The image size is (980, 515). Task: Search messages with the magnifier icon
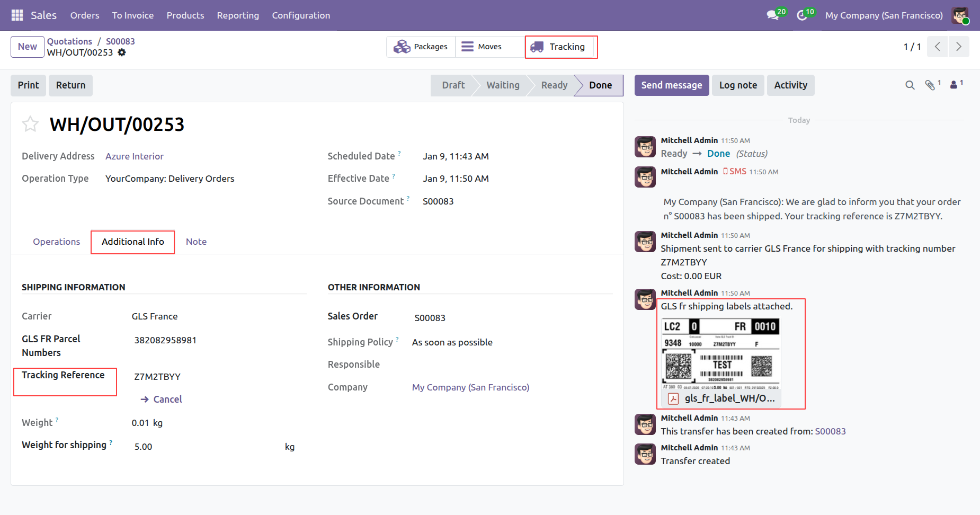(910, 85)
